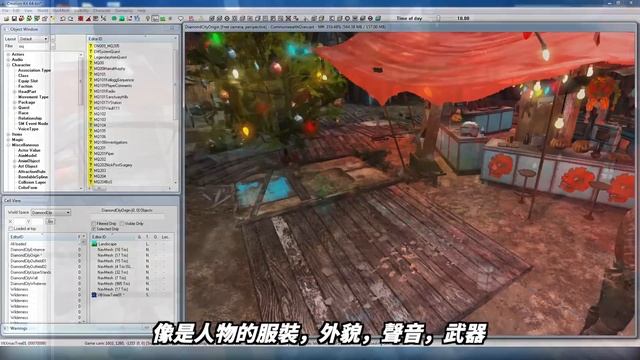640x360 pixels.
Task: Select the SM Event Node category
Action: pos(33,123)
